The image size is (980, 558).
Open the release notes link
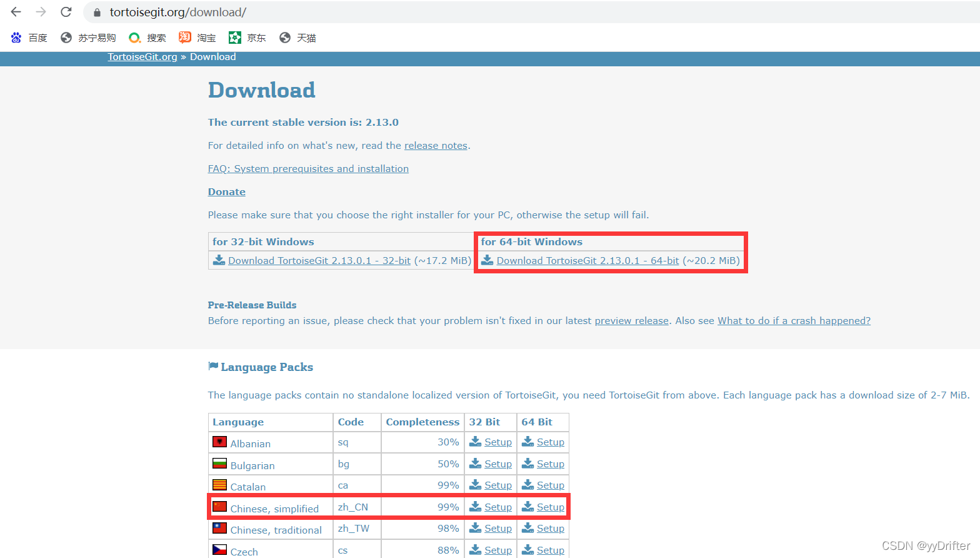[x=436, y=146]
